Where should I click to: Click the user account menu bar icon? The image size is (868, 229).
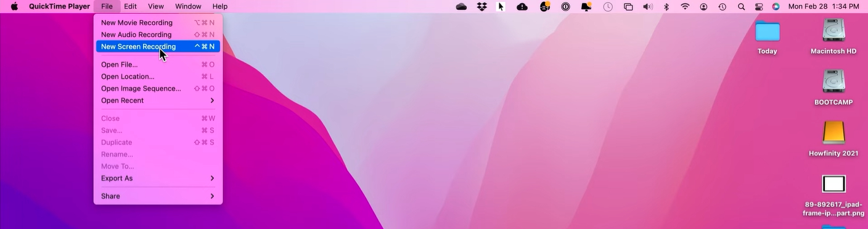(x=703, y=6)
